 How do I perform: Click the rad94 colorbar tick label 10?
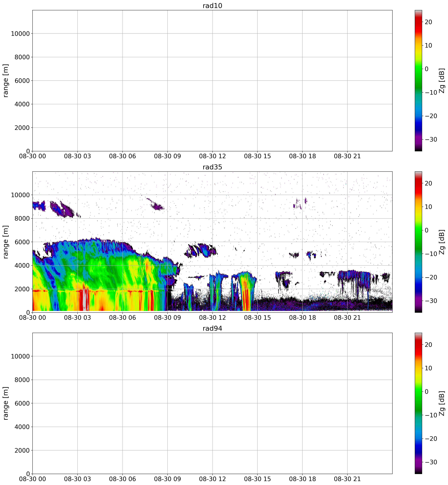(x=428, y=368)
